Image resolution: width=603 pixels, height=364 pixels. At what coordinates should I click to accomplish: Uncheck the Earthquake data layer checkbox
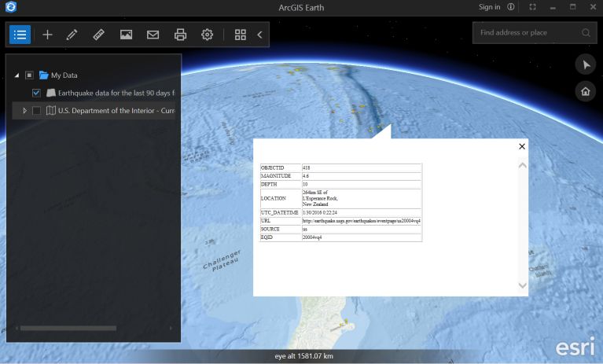coord(36,93)
